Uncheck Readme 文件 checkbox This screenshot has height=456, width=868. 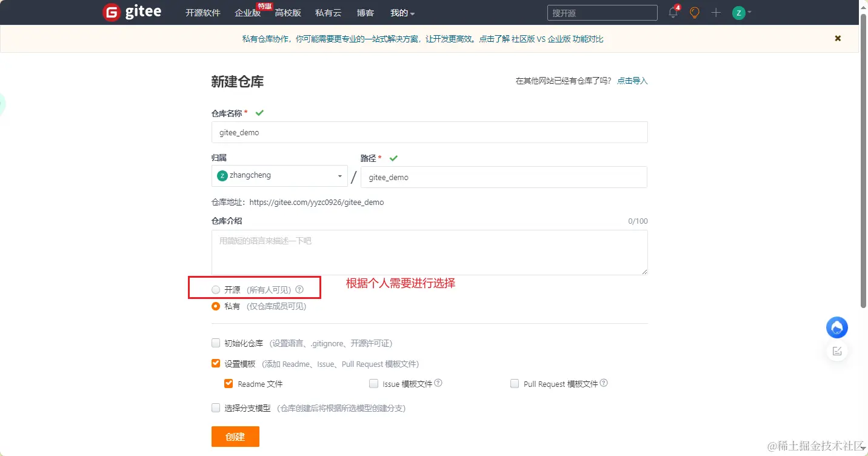[229, 383]
